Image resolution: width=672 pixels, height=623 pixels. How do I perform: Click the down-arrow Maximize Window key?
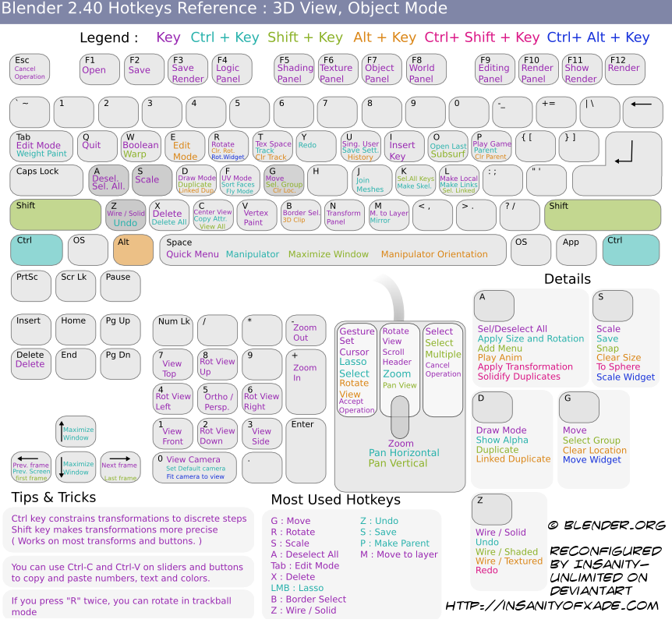tap(76, 467)
